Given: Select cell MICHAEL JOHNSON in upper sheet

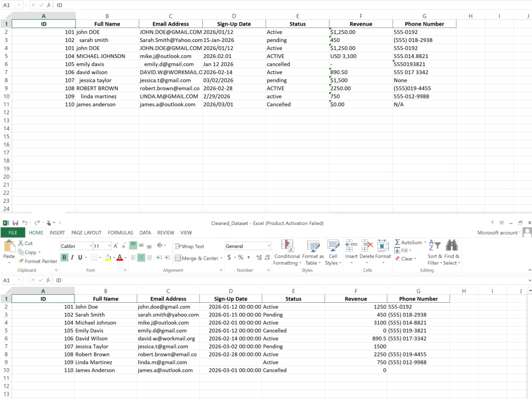Looking at the screenshot, I should point(107,56).
